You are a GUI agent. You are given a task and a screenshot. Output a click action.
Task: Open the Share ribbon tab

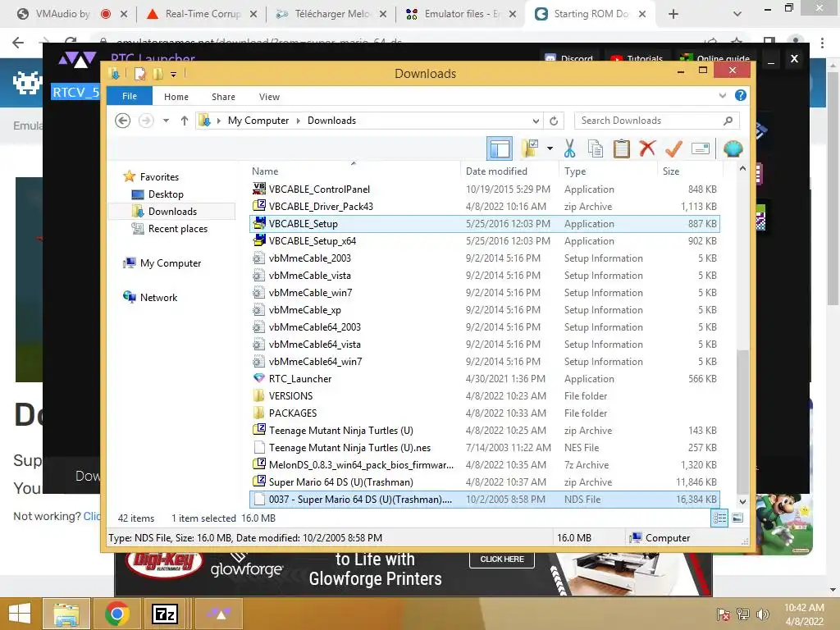[223, 97]
